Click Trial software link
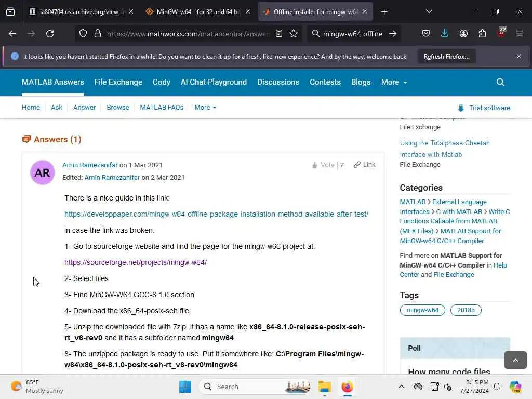 coord(484,108)
